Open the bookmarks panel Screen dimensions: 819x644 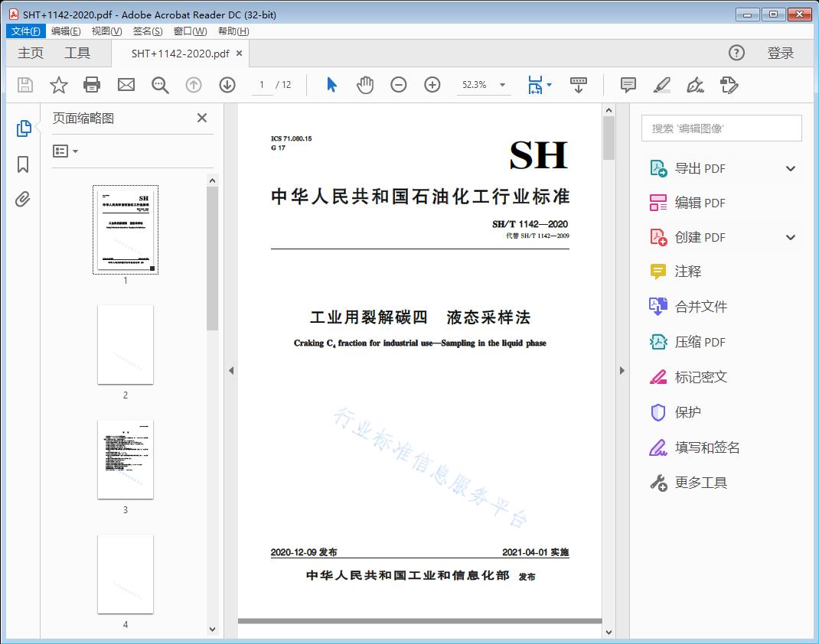click(23, 165)
